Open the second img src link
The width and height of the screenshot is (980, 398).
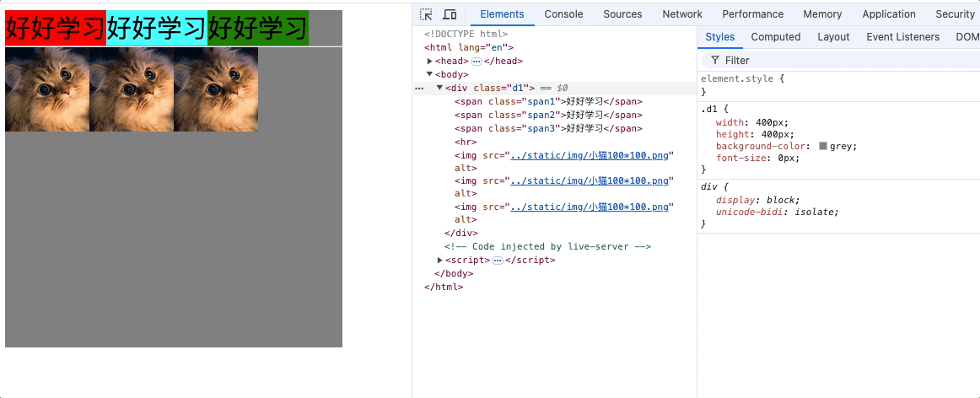pos(590,181)
